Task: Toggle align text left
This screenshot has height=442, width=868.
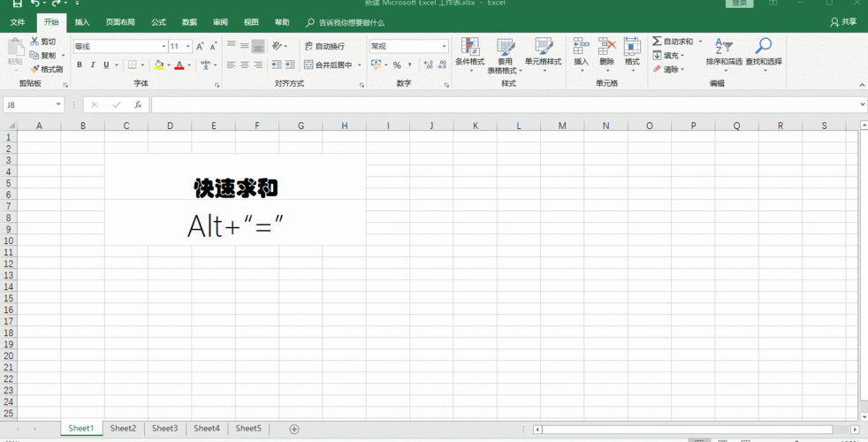Action: pyautogui.click(x=232, y=65)
